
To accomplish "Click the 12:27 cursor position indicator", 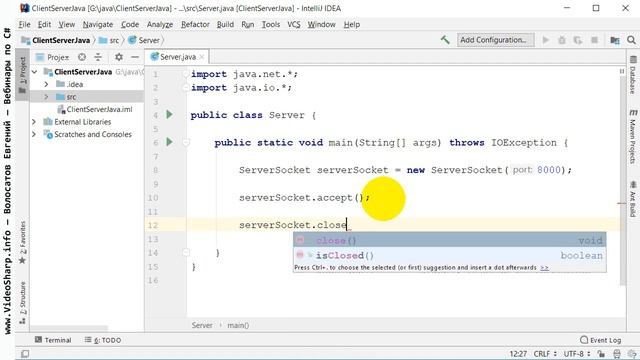I will tap(518, 353).
